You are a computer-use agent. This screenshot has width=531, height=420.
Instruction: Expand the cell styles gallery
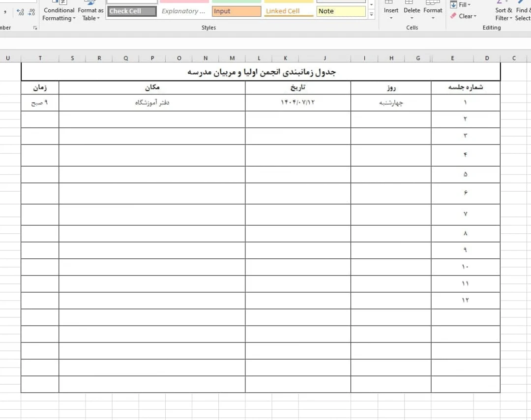371,15
